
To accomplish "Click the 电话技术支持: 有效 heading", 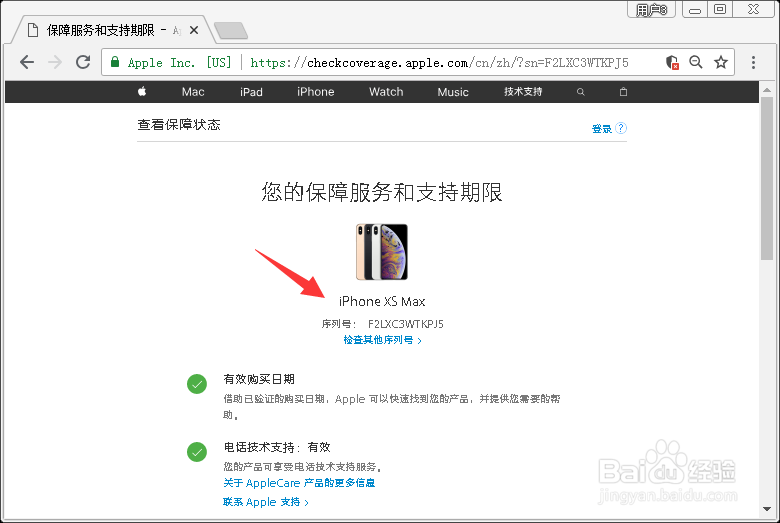I will tap(277, 447).
